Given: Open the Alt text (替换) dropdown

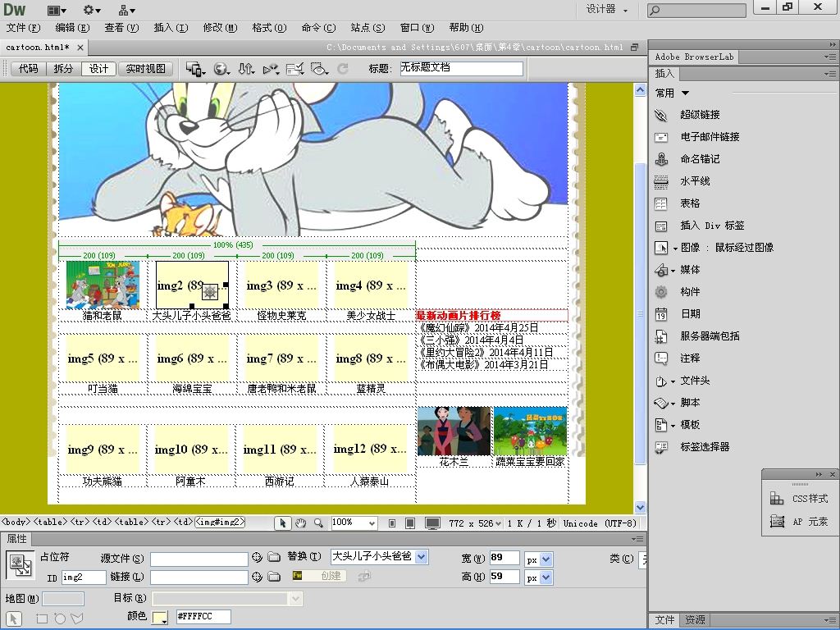Looking at the screenshot, I should pos(422,557).
